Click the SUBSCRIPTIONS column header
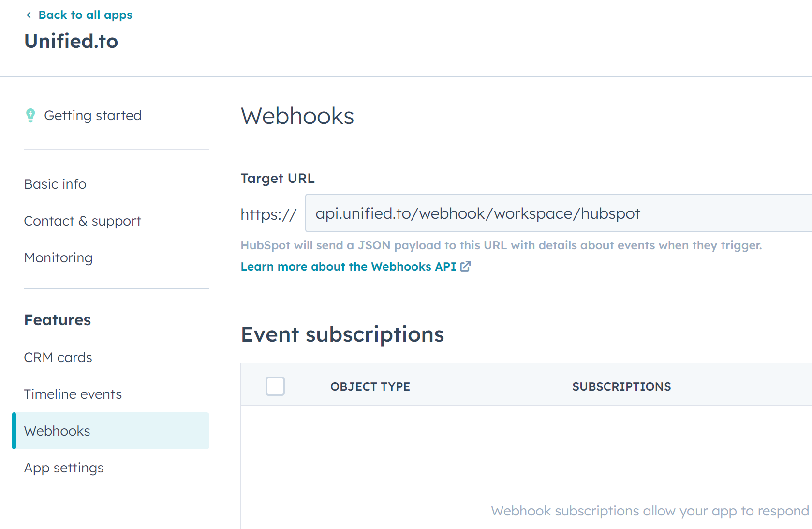Screen dimensions: 812x529 coord(621,387)
